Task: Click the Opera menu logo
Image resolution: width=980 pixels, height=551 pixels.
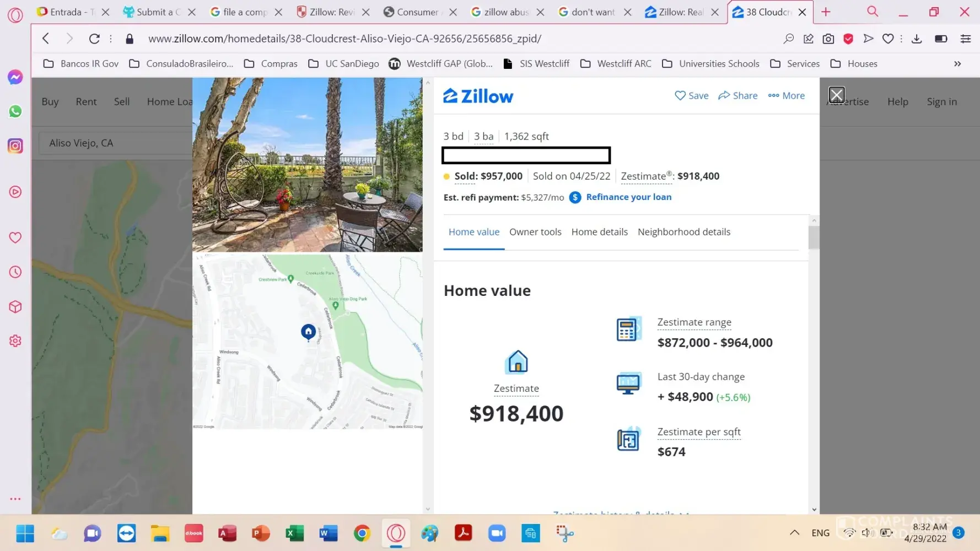Action: [x=15, y=15]
